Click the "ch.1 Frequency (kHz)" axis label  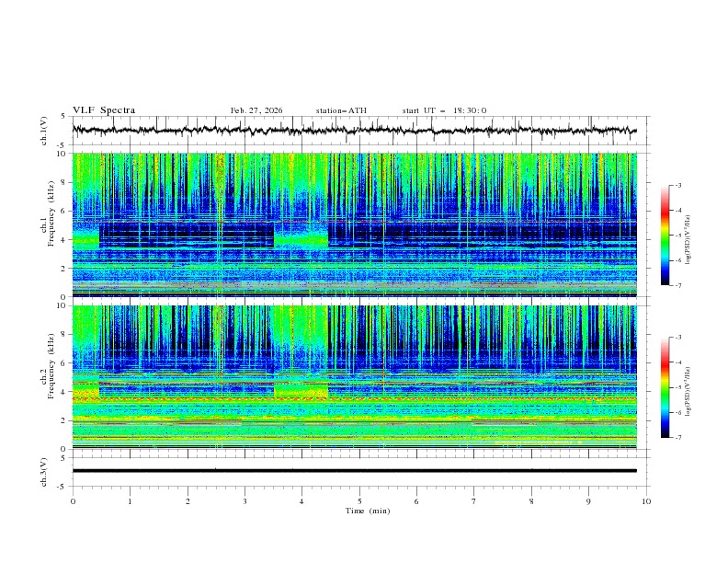47,224
